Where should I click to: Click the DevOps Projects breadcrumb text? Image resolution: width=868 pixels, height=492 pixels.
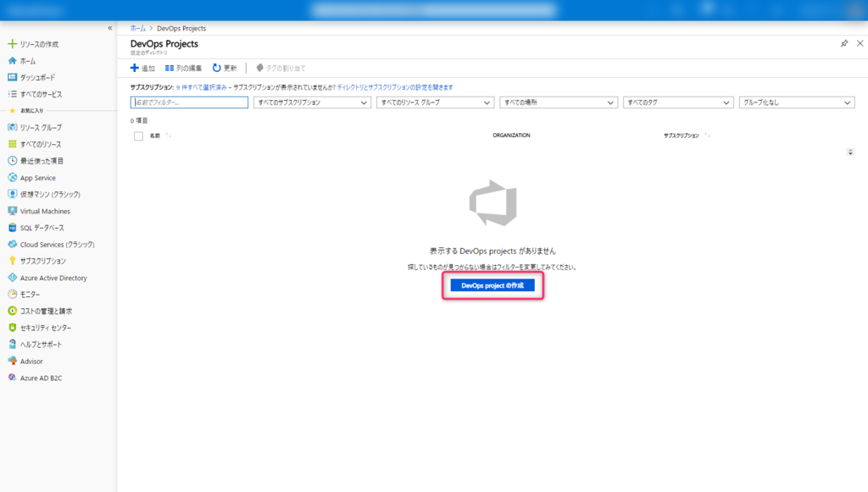point(181,28)
